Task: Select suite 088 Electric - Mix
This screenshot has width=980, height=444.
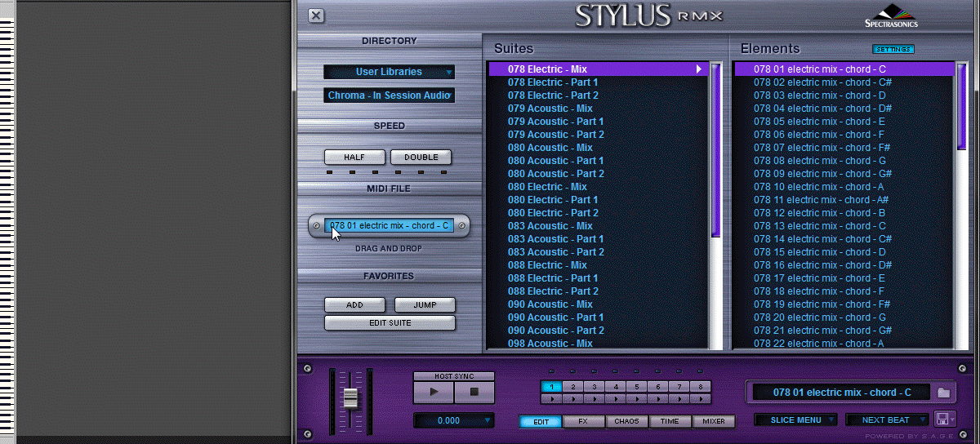Action: 599,265
